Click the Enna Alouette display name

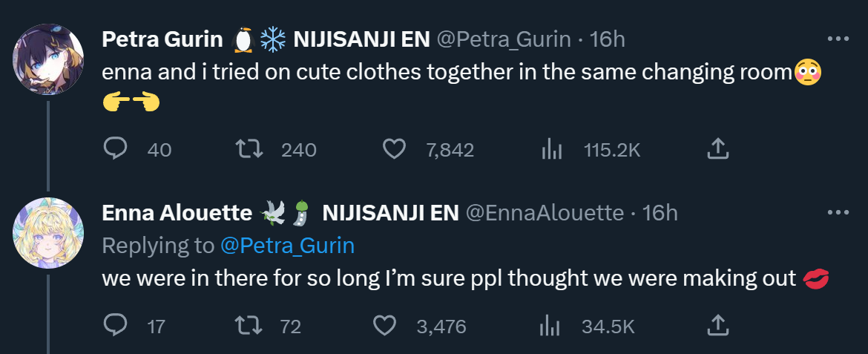(x=177, y=214)
